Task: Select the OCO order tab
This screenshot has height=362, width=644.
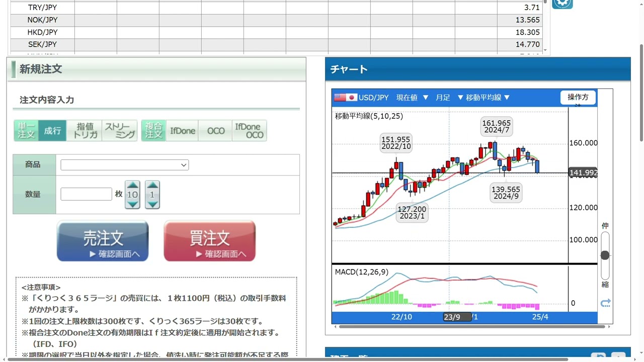Action: pos(216,131)
